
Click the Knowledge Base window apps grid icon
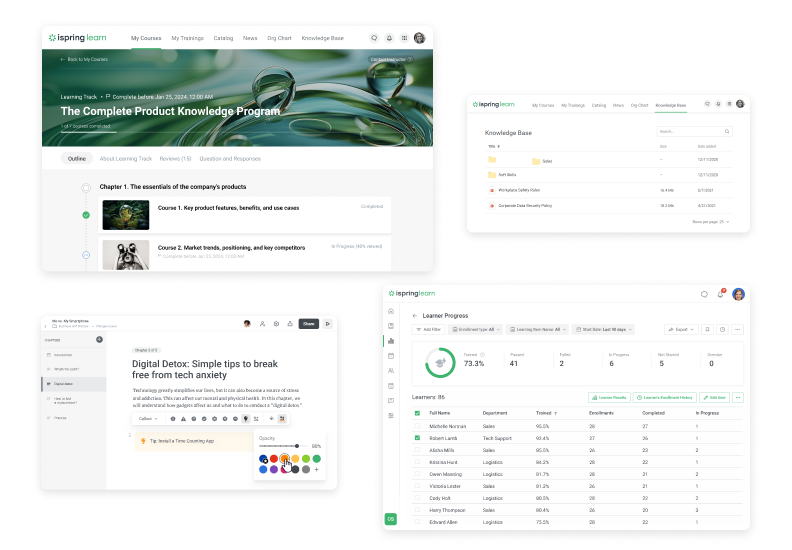[729, 104]
